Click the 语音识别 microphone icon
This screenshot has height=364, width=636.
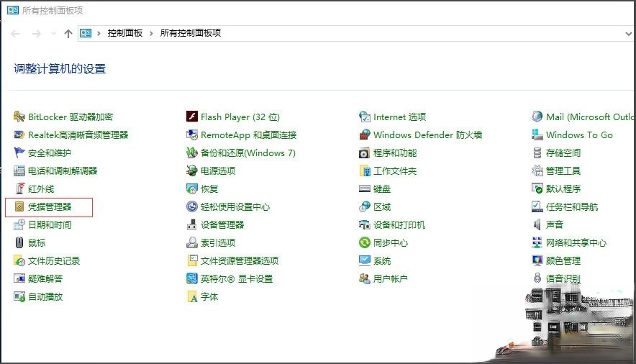coord(537,278)
